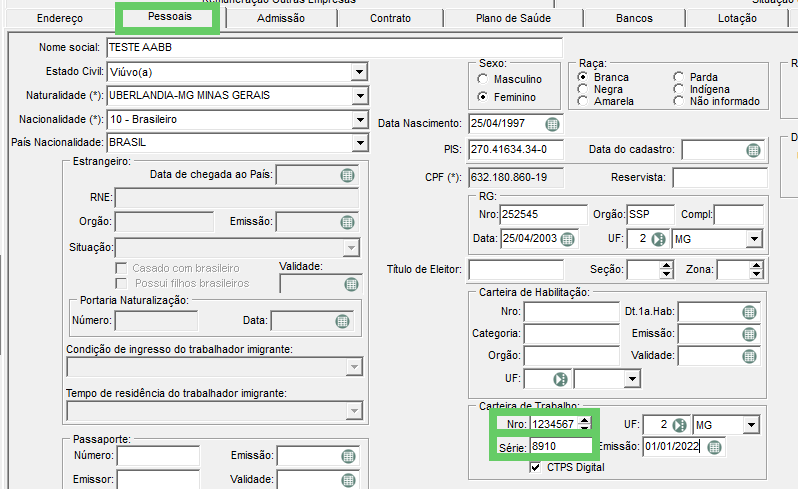Uncheck the CTPS Digital checkbox
Viewport: 798px width, 489px height.
(x=535, y=467)
